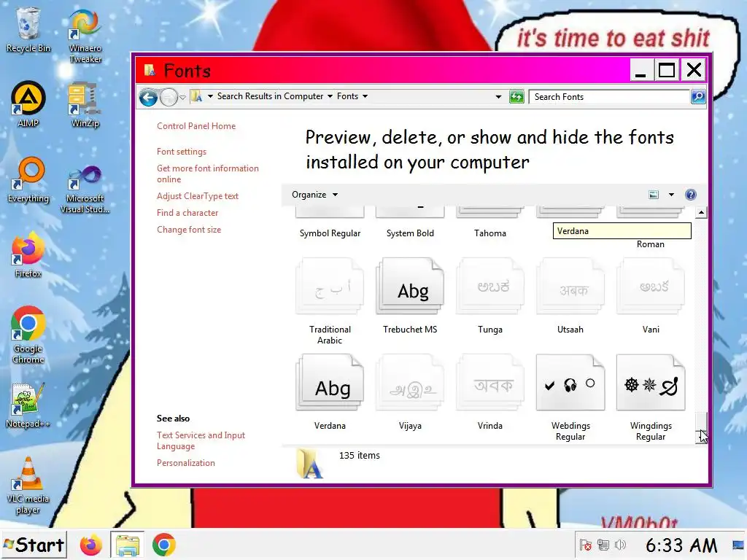
Task: Expand the root breadcrumb arrow beside folder icon
Action: [210, 96]
